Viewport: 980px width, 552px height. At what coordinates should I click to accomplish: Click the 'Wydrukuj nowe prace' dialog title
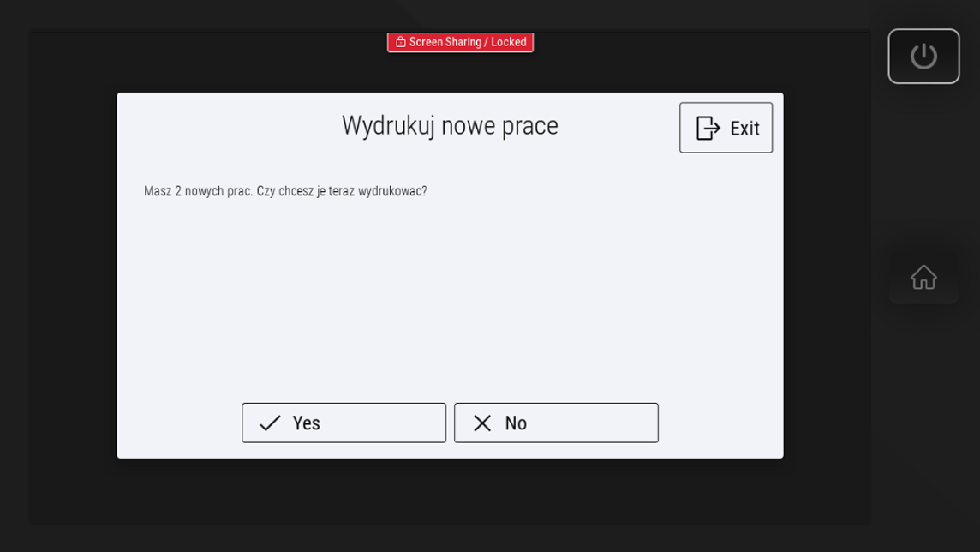point(450,126)
